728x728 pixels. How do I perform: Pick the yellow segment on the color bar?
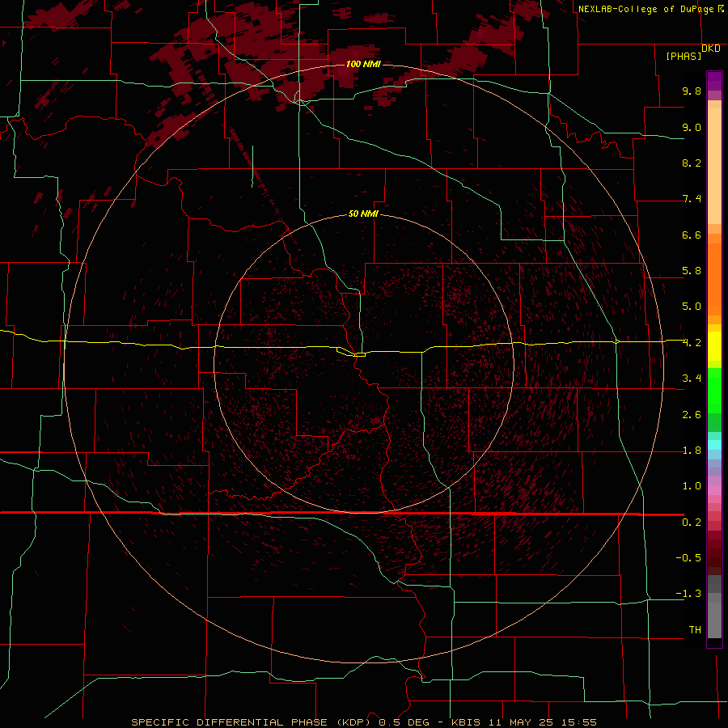(x=714, y=346)
